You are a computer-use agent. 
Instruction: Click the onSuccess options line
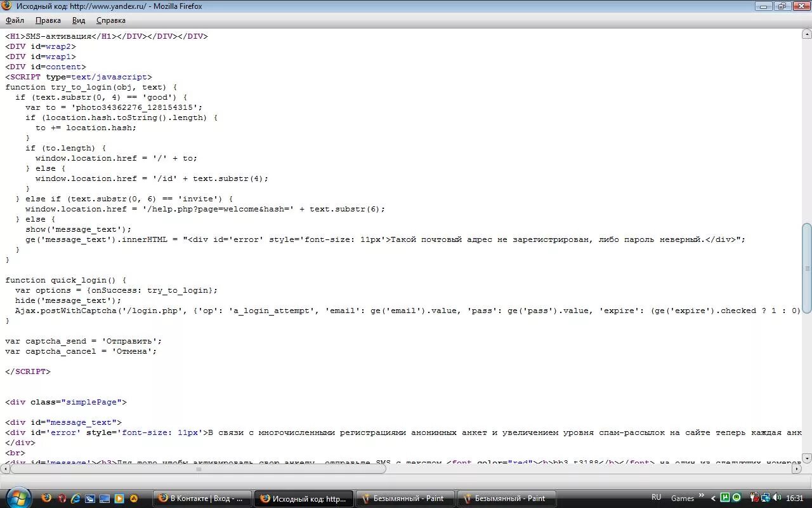click(117, 290)
